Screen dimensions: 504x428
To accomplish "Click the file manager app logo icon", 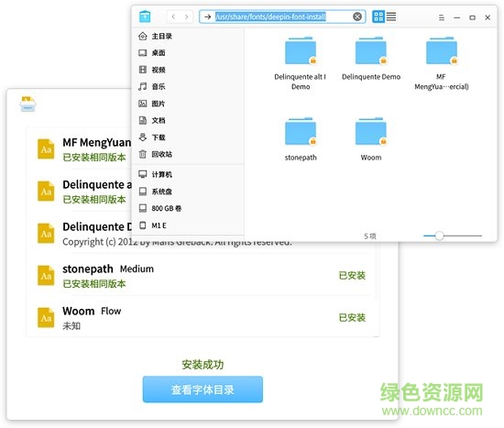I will tap(145, 16).
